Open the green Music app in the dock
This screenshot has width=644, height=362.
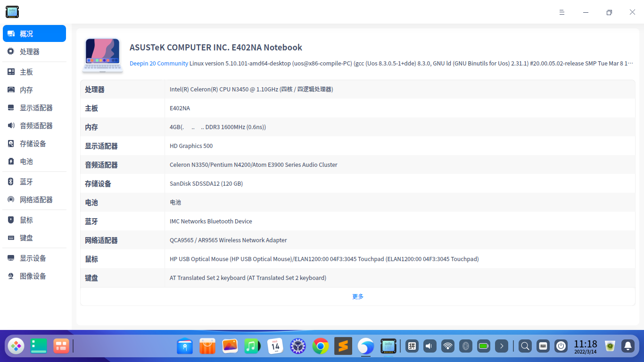click(253, 346)
